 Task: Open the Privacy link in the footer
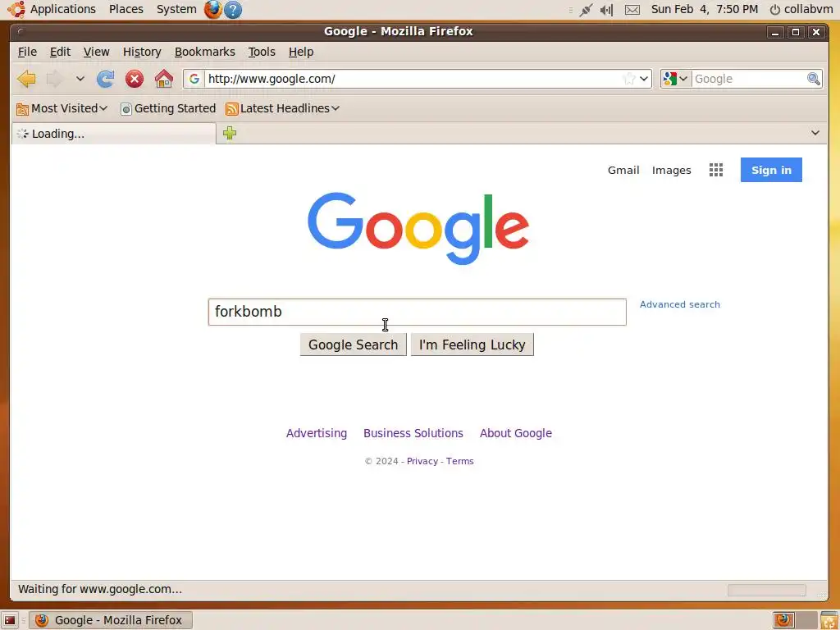click(422, 461)
